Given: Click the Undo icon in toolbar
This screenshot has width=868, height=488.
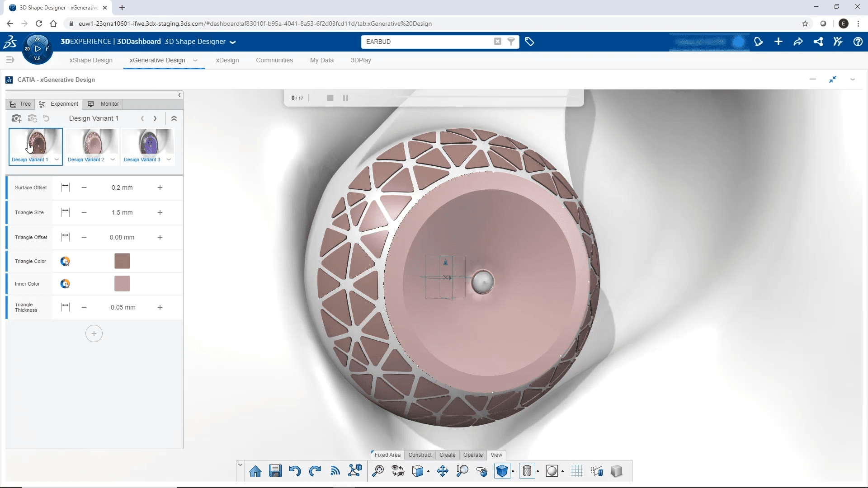Looking at the screenshot, I should click(295, 471).
